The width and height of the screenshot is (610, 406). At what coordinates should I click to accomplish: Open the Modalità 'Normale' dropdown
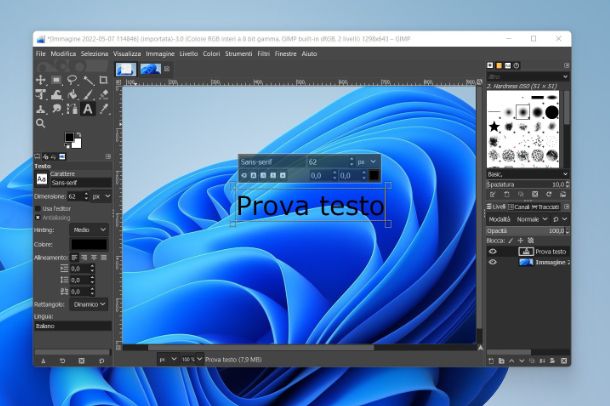coord(532,220)
